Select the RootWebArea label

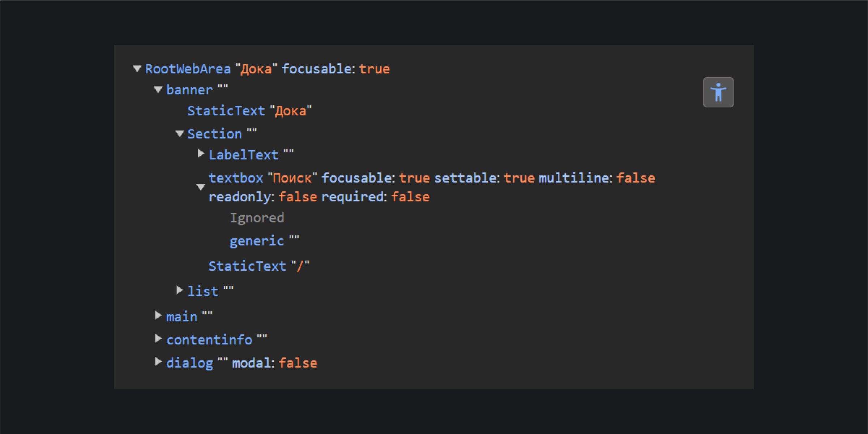188,69
